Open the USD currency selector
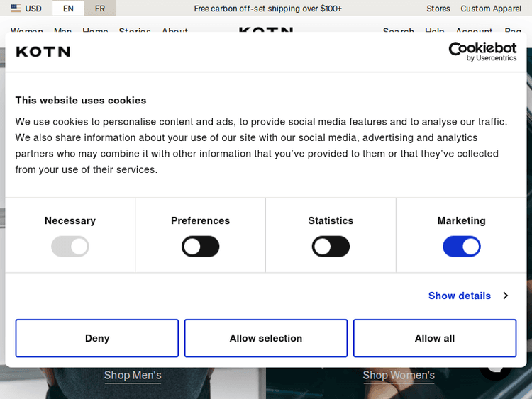This screenshot has width=532, height=399. tap(26, 9)
